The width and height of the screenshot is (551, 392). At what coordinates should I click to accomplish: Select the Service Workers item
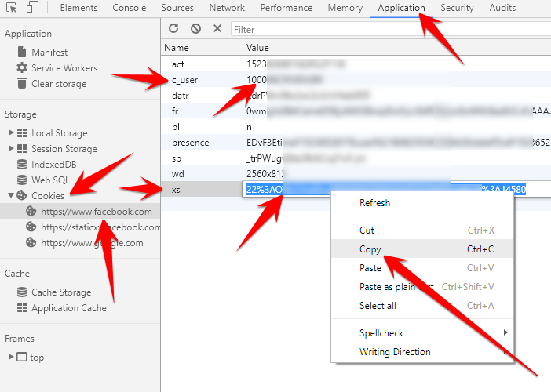click(x=64, y=68)
